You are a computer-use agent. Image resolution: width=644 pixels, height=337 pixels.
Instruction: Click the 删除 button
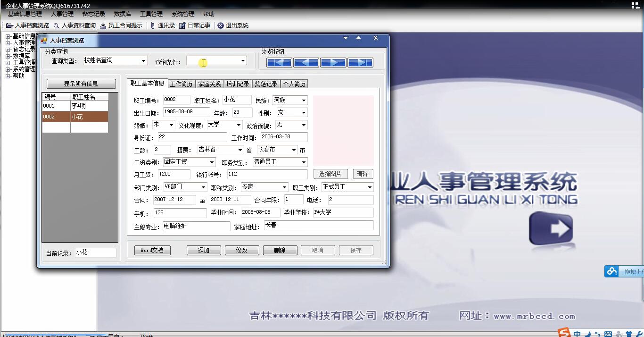coord(280,250)
